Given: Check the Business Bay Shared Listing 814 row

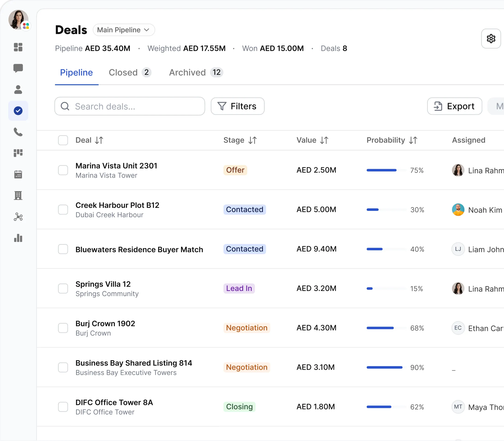Looking at the screenshot, I should click(x=63, y=367).
